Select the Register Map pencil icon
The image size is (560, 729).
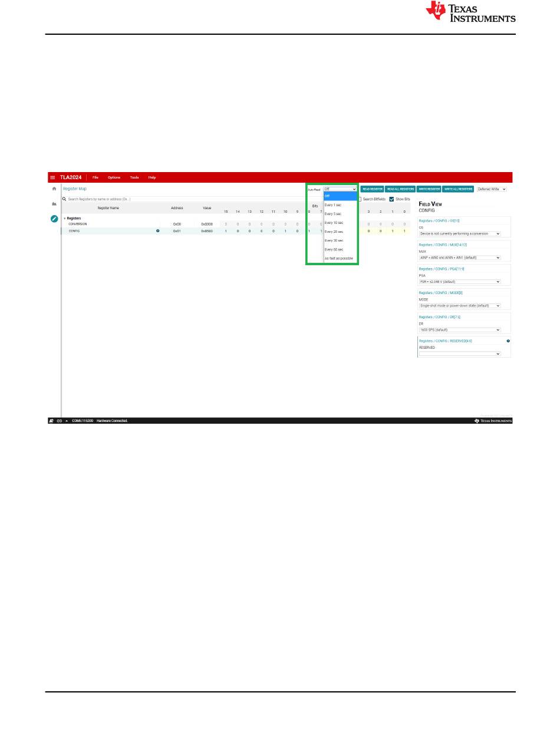pos(54,218)
